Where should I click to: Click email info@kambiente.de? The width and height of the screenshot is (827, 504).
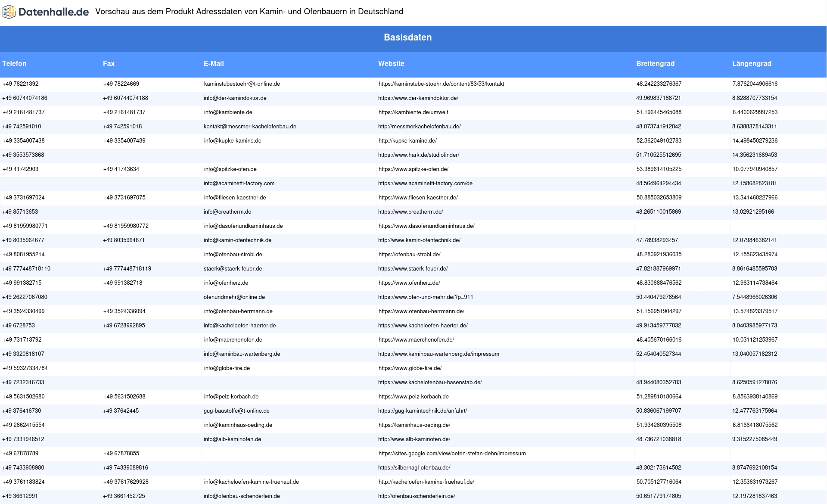pos(228,112)
